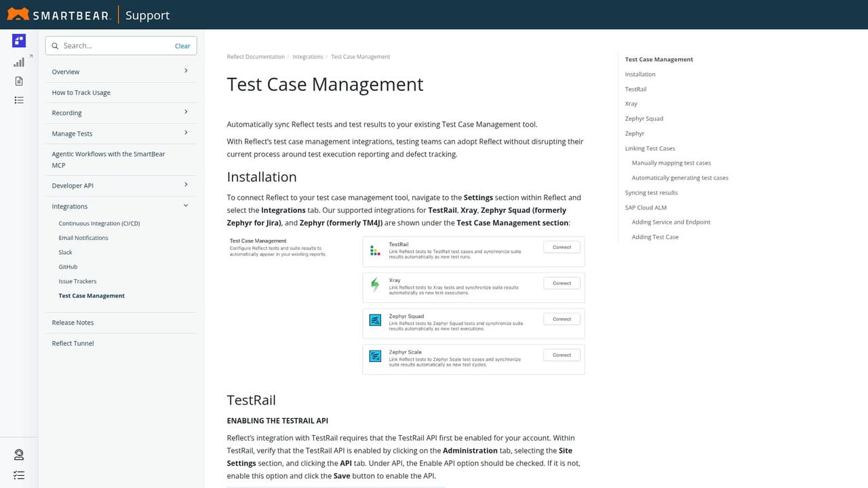868x488 pixels.
Task: Jump to Syncing test results in contents
Action: tap(651, 193)
